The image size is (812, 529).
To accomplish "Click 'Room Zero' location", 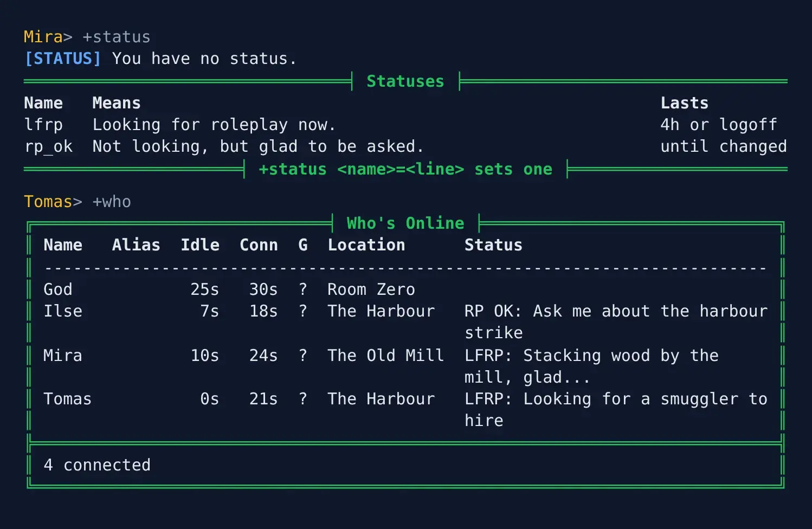I will [x=371, y=289].
